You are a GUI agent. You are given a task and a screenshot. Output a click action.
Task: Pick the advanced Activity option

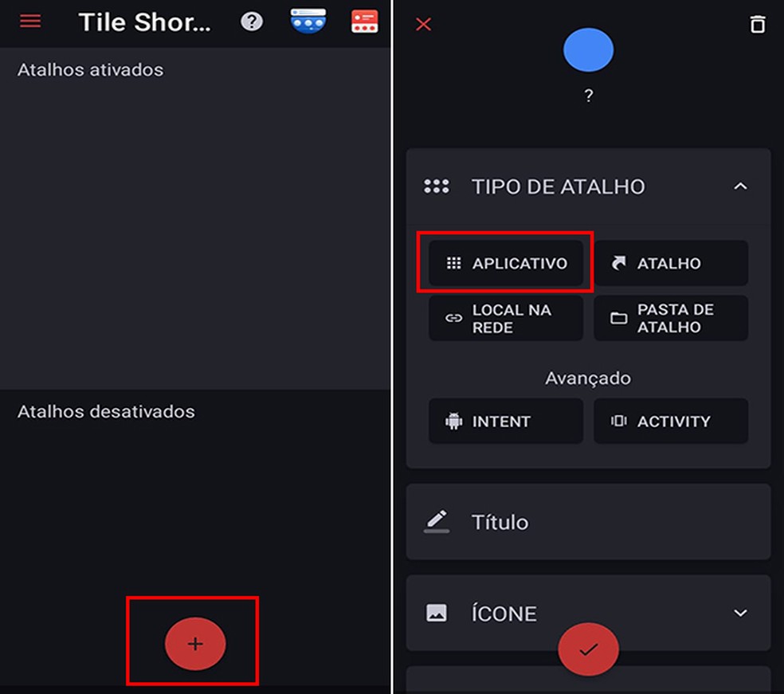pos(671,421)
